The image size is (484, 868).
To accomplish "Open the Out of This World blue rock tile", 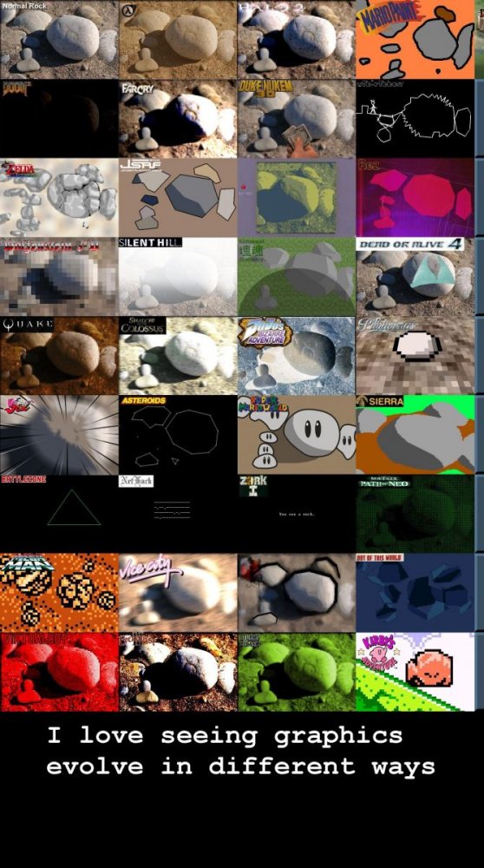I will click(x=415, y=593).
